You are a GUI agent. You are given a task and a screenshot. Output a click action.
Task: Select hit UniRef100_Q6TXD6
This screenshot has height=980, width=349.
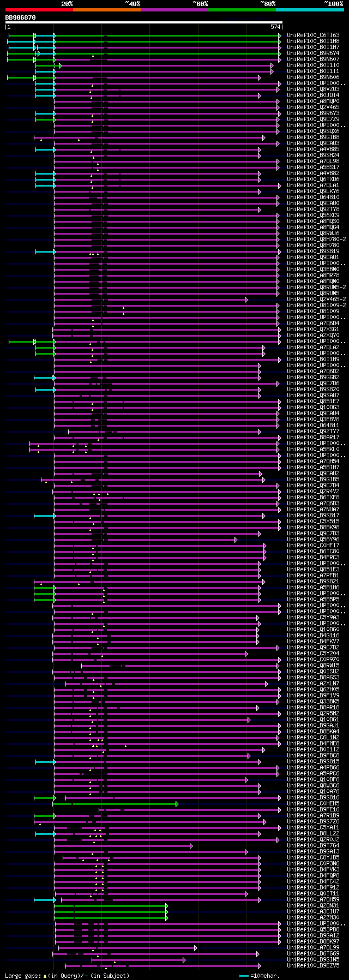[x=313, y=180]
